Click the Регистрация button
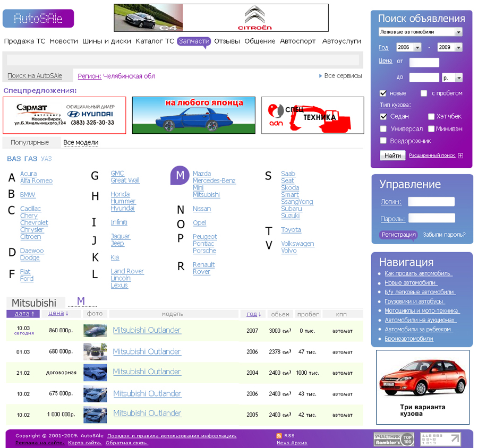This screenshot has width=478, height=448. [399, 235]
